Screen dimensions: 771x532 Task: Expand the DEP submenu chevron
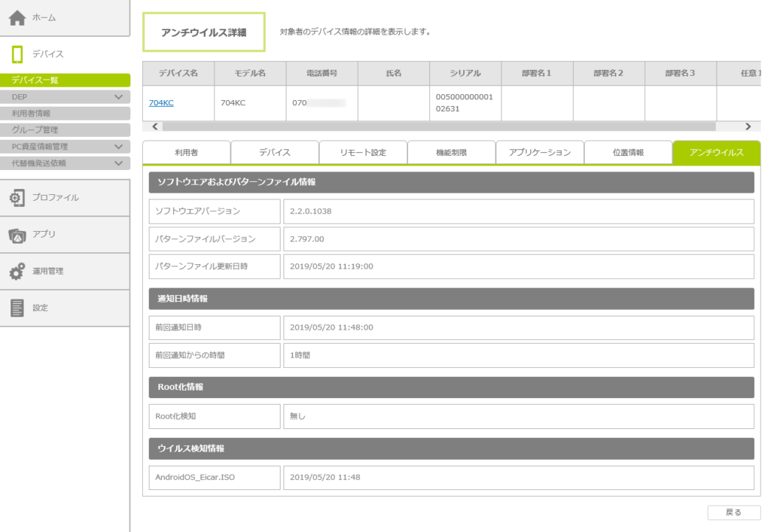coord(118,97)
